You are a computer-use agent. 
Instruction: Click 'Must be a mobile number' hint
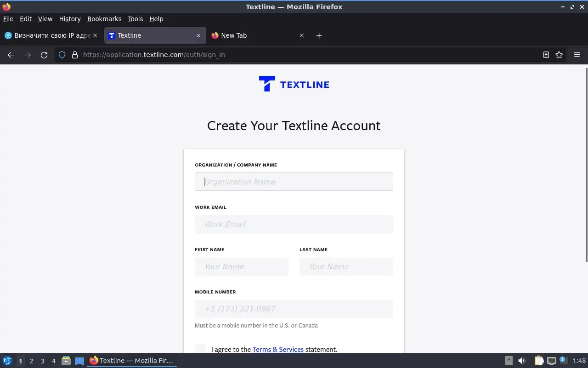256,325
